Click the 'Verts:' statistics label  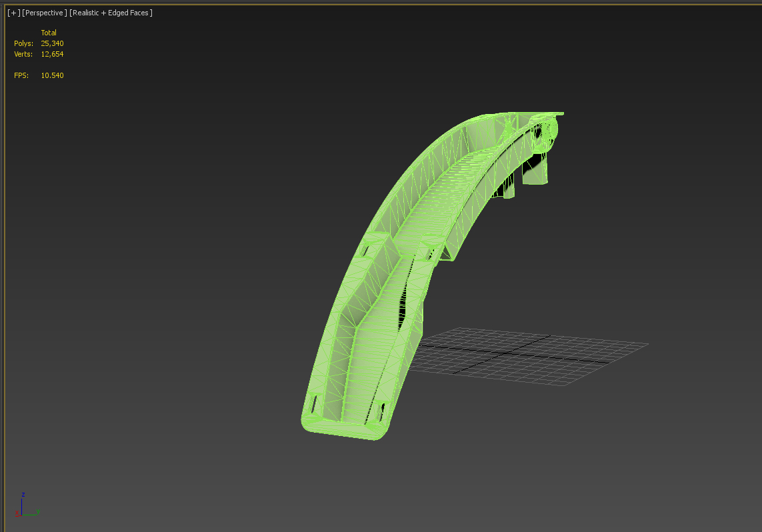[23, 55]
